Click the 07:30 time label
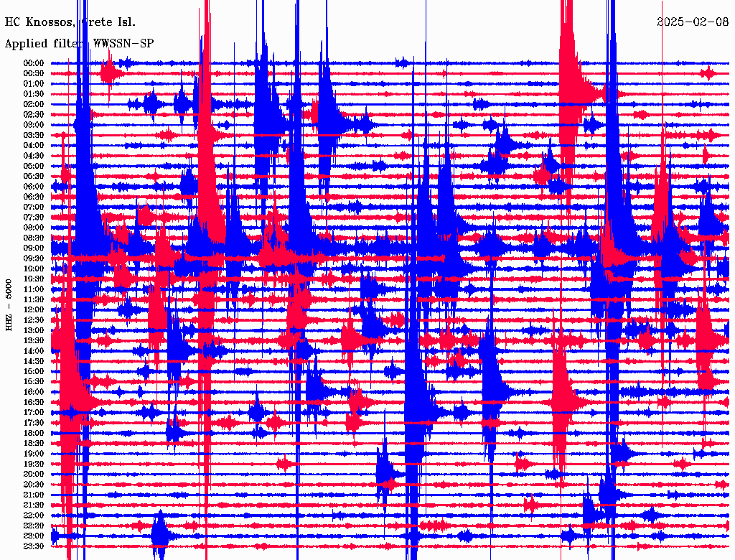The height and width of the screenshot is (560, 735). tap(34, 218)
